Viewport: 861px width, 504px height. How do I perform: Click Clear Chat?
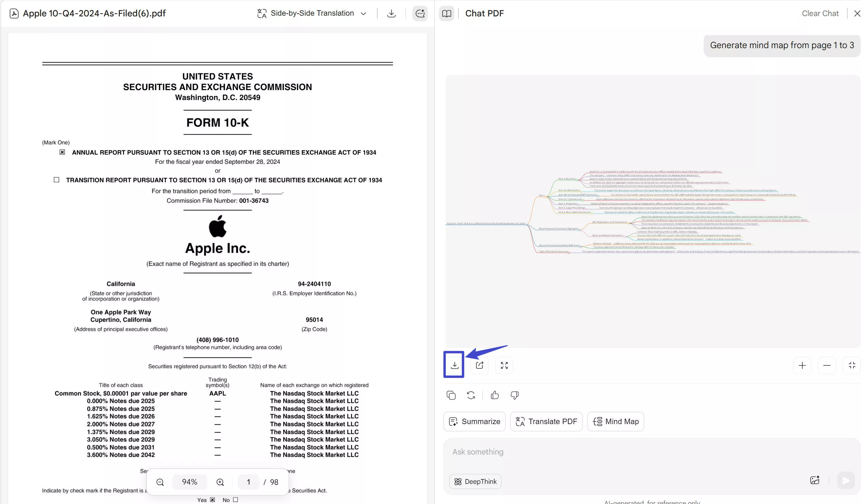[x=820, y=13]
